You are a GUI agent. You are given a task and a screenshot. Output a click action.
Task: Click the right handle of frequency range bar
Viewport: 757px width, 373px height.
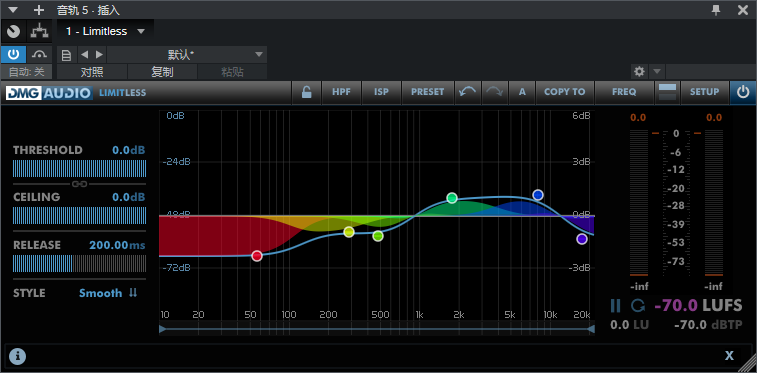click(591, 329)
